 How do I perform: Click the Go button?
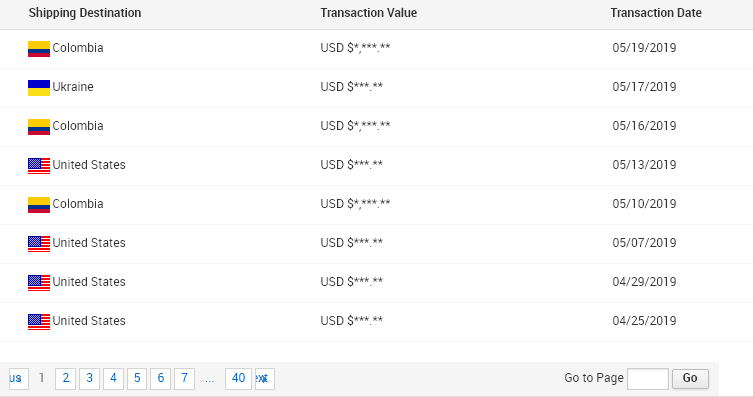click(690, 379)
